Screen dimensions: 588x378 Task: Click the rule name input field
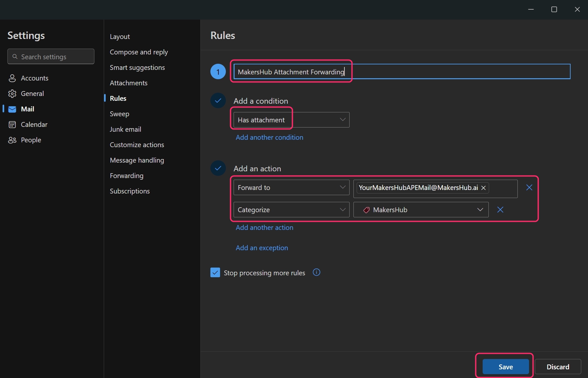[x=402, y=71]
